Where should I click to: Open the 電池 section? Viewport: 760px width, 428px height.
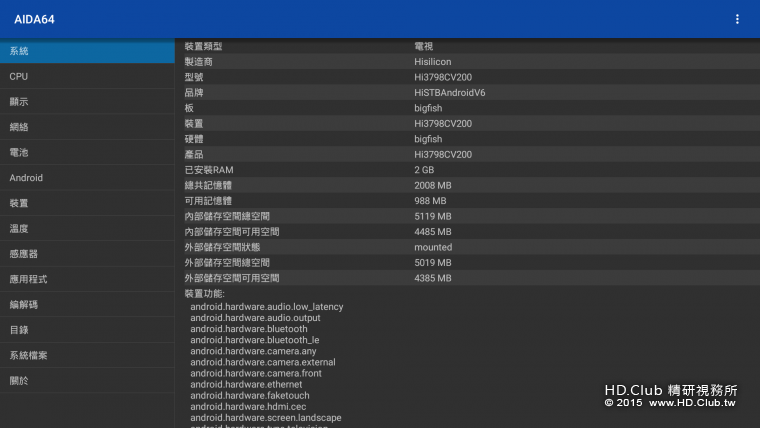[87, 152]
